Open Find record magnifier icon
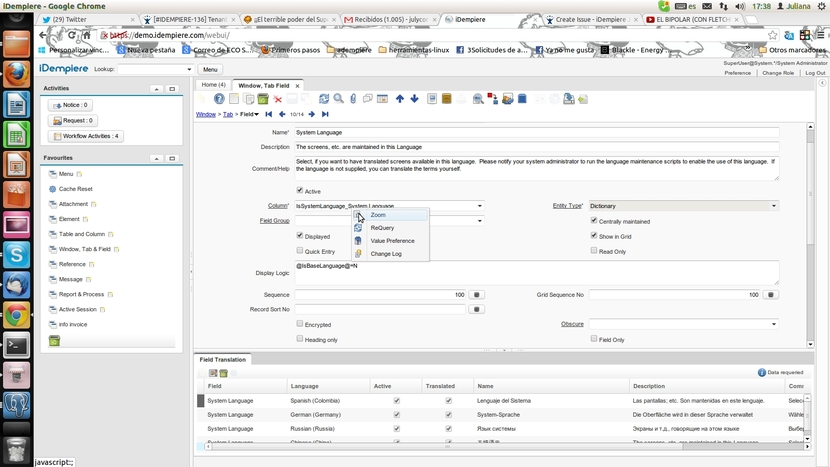 point(339,99)
